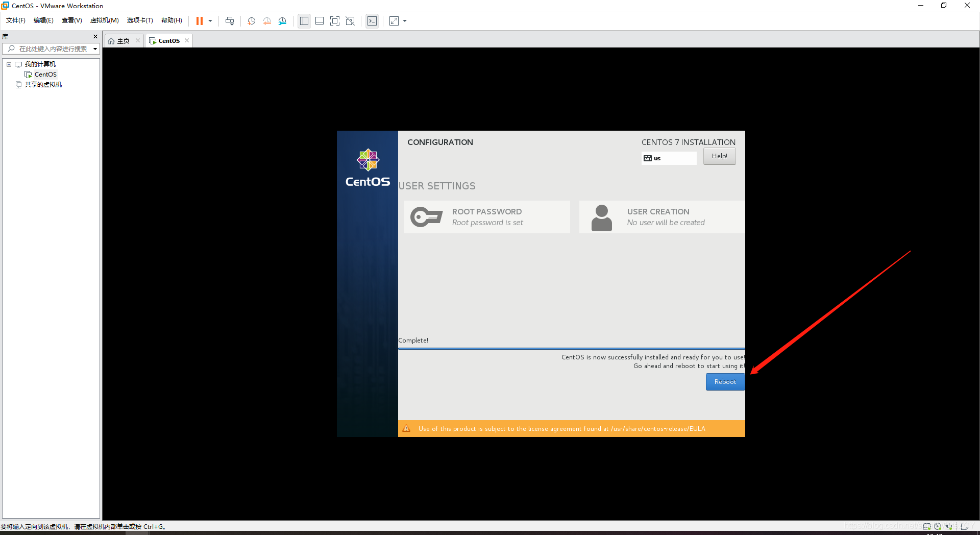
Task: Select the CentOS virtual machine in library
Action: coord(45,75)
